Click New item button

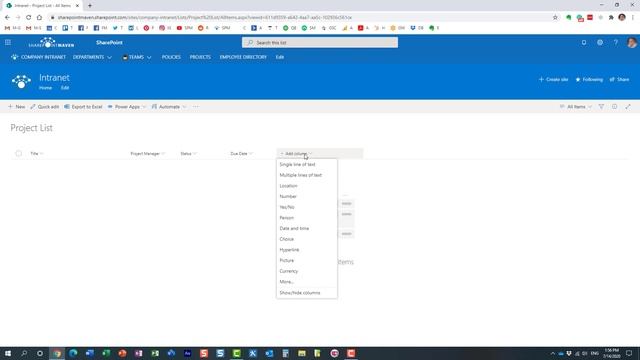tap(17, 107)
